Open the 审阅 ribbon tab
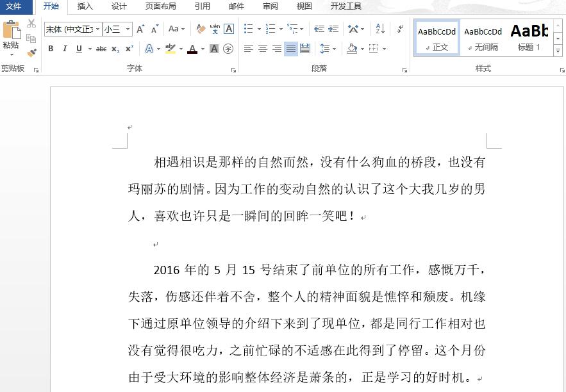This screenshot has height=392, width=566. click(x=270, y=6)
